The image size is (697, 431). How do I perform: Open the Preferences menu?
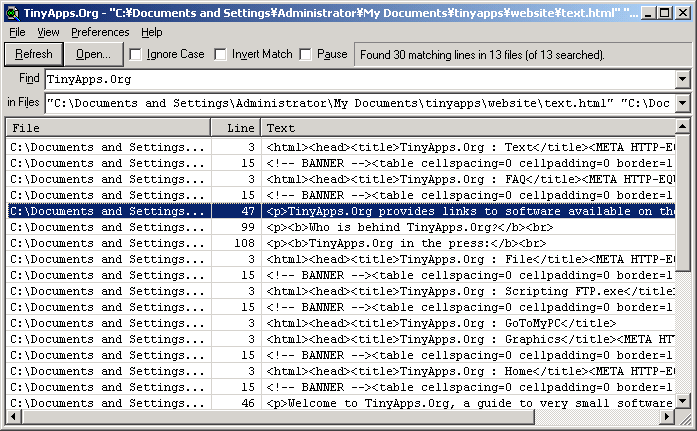pos(100,32)
